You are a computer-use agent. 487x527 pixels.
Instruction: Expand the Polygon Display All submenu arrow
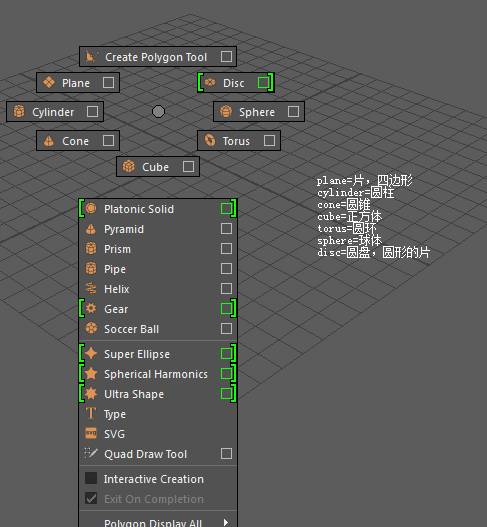[x=226, y=522]
